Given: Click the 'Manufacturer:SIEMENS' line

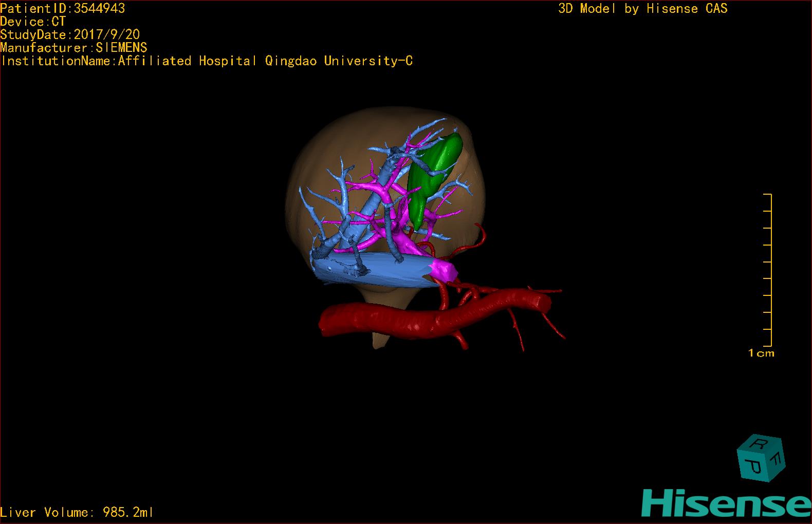Looking at the screenshot, I should click(x=73, y=48).
